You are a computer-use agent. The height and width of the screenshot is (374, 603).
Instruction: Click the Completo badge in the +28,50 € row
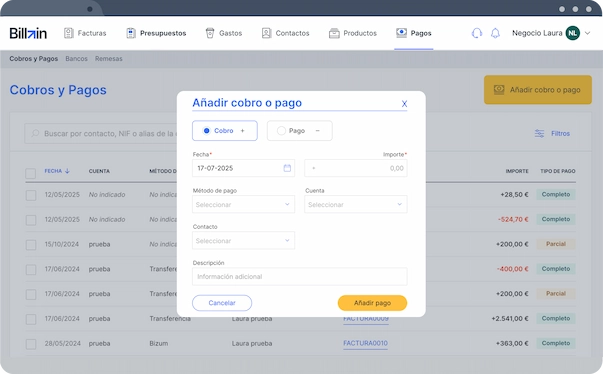(x=556, y=194)
